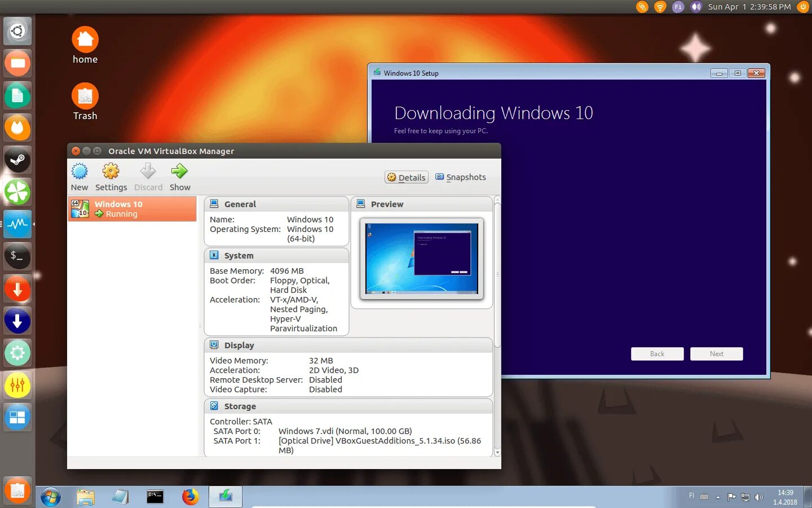The width and height of the screenshot is (812, 508).
Task: Click the Windows 7.vdi storage entry
Action: [x=345, y=431]
